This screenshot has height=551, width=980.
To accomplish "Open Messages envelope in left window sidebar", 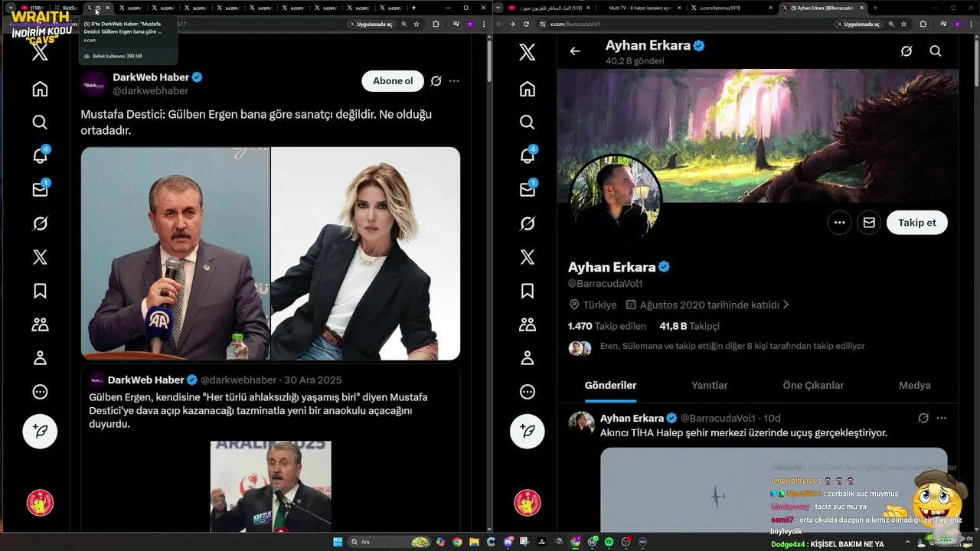I will click(40, 189).
